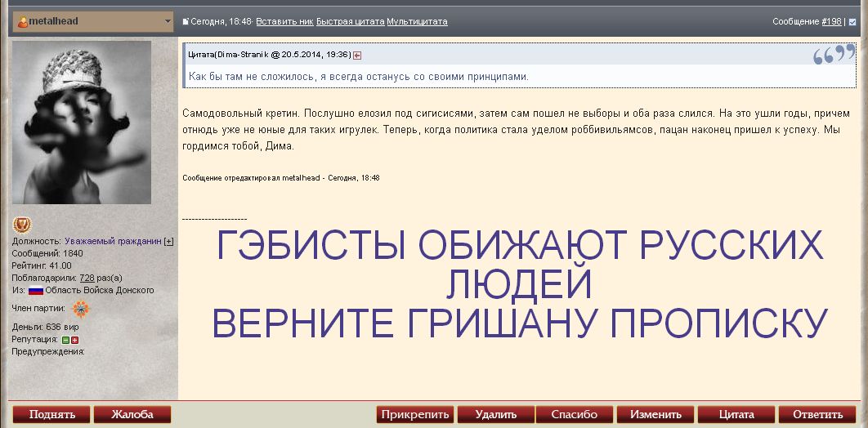Click the Предупреждения label

click(48, 352)
